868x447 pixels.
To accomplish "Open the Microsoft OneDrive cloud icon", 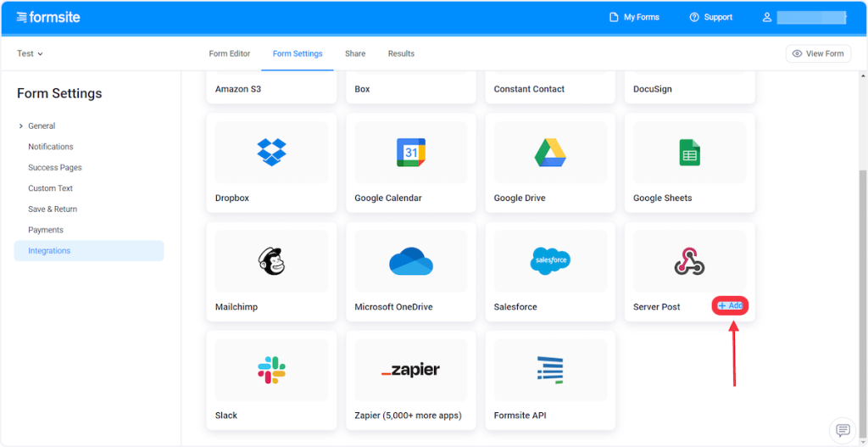I will point(411,261).
